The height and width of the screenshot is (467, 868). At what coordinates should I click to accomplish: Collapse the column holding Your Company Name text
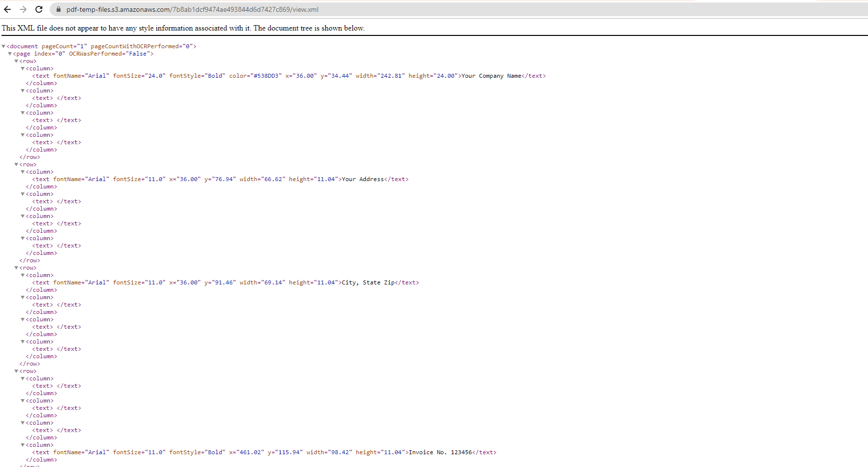(23, 68)
